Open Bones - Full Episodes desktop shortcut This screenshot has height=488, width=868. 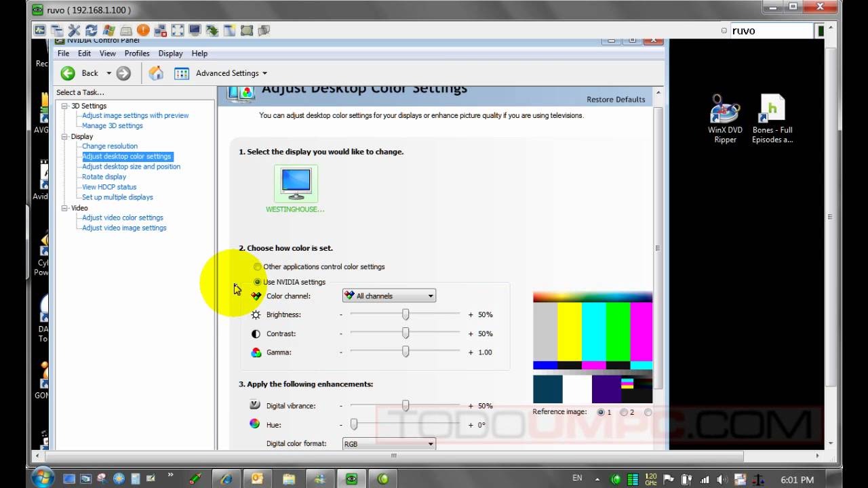coord(772,119)
